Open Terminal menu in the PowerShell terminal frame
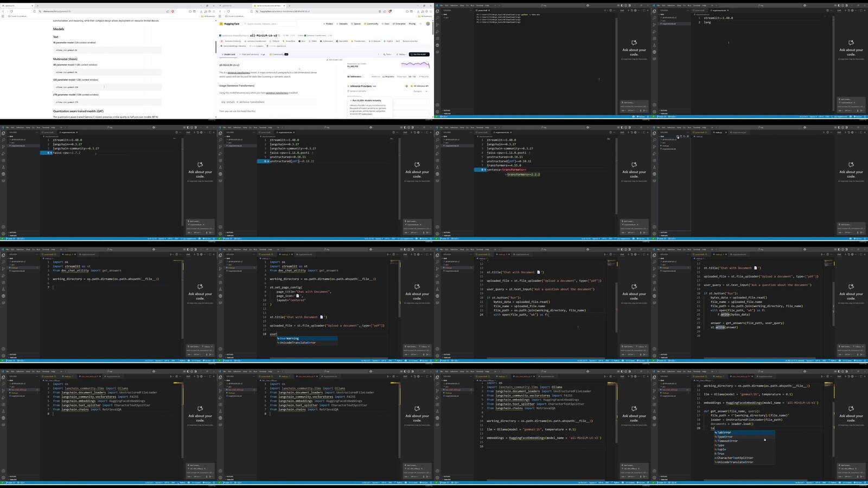Screen dimensions: 868x488 point(480,5)
